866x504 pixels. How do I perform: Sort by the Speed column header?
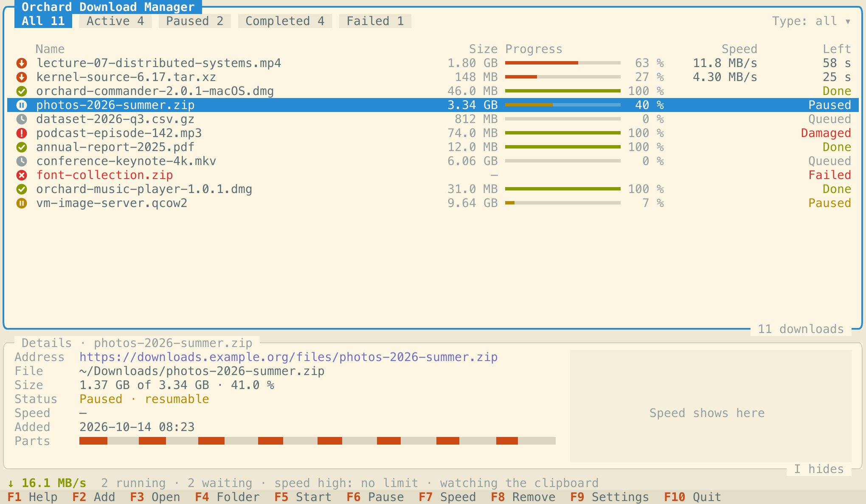739,49
